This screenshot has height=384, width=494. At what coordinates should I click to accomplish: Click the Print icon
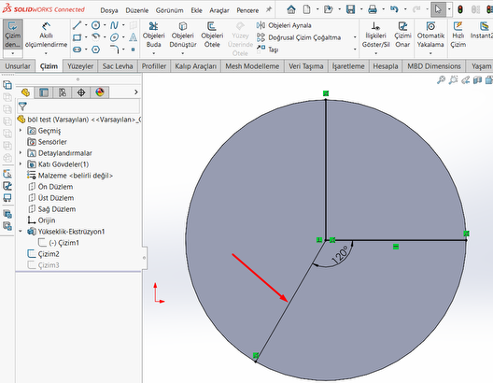tap(372, 9)
